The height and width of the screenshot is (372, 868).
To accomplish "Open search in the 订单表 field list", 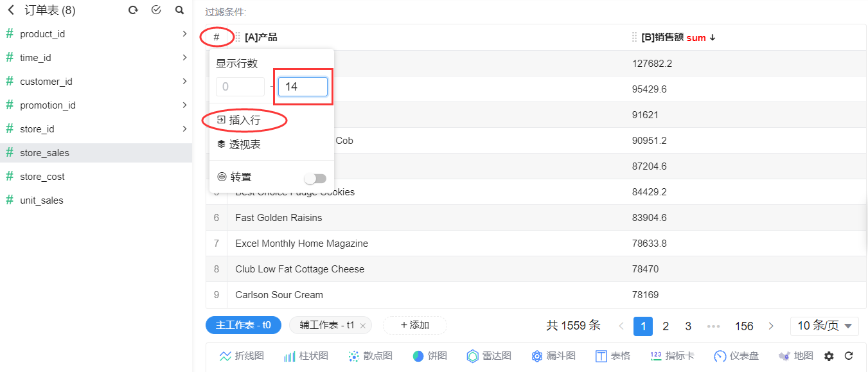I will point(179,10).
